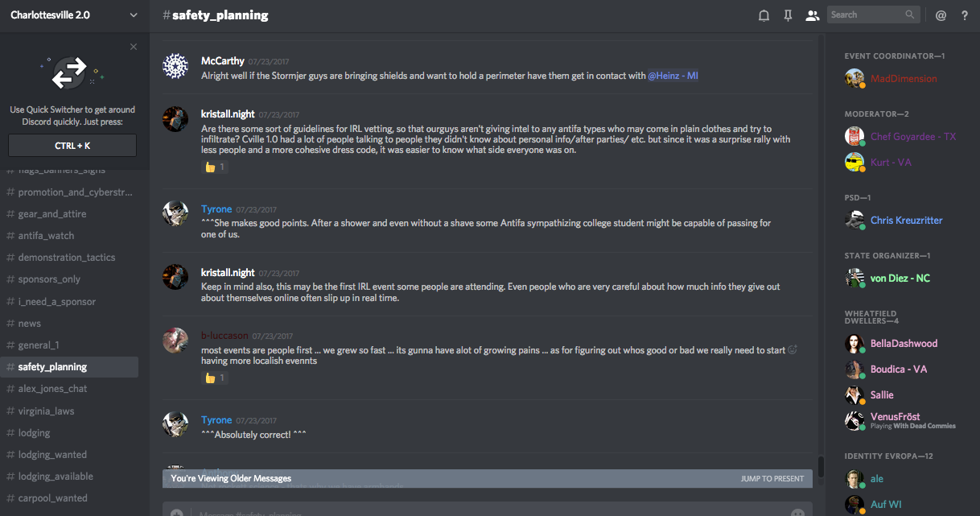The width and height of the screenshot is (980, 516).
Task: Open the antifa_watch channel
Action: pos(46,236)
